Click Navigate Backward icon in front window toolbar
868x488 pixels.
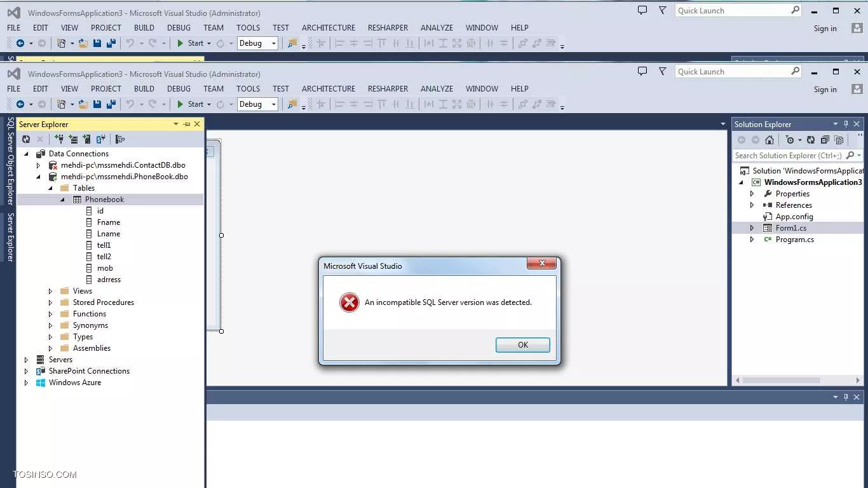[x=20, y=104]
